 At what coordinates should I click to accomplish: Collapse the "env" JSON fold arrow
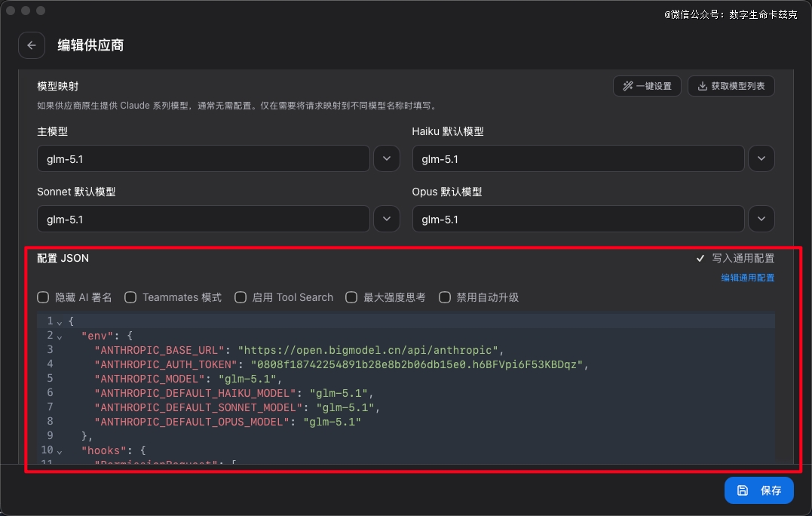tap(60, 336)
